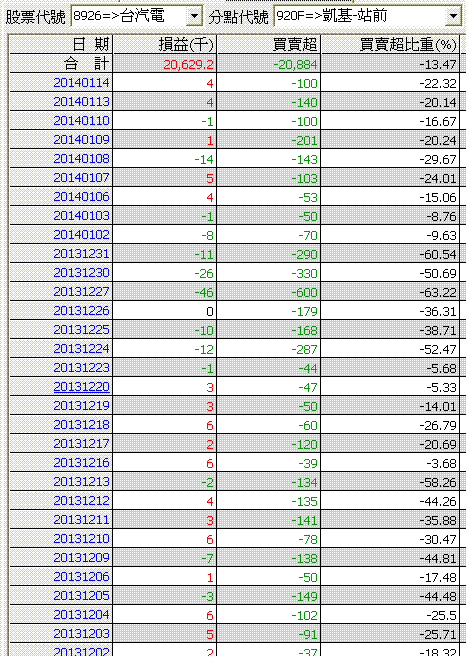The image size is (466, 659).
Task: Select the profit value -14 cell
Action: click(204, 159)
